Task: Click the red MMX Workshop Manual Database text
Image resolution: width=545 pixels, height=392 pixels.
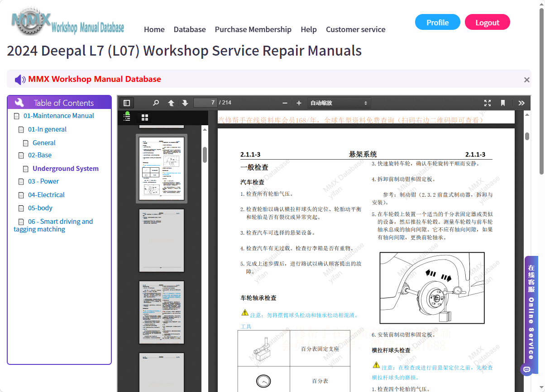Action: click(95, 79)
